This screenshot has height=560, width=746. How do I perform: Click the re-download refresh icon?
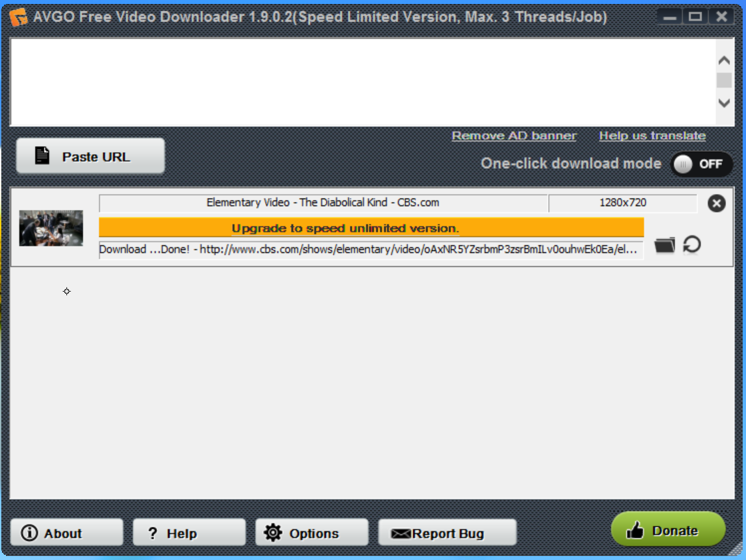(692, 244)
